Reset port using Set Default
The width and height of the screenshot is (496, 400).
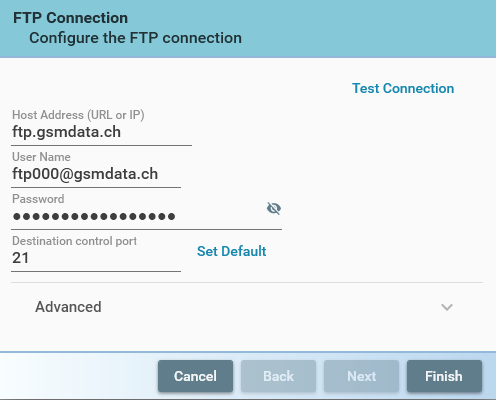[231, 251]
